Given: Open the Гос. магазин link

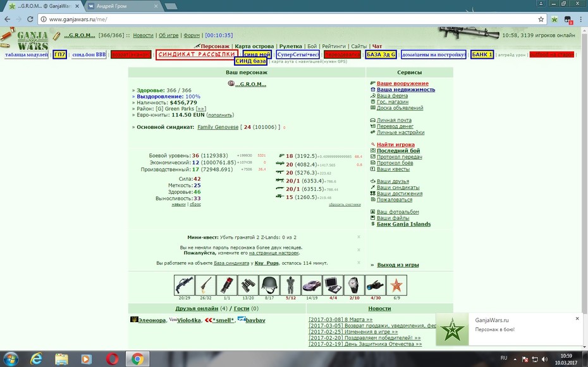Looking at the screenshot, I should [393, 102].
